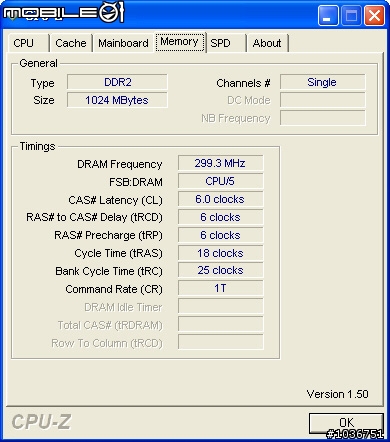Image resolution: width=390 pixels, height=442 pixels.
Task: Click the disabled maximize button
Action: point(351,15)
